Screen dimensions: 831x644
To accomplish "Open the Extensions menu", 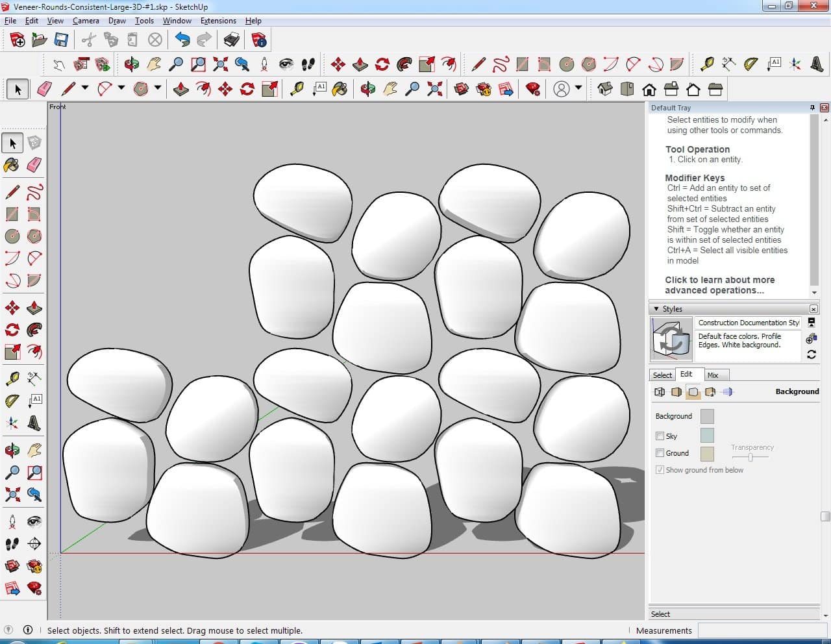I will coord(218,21).
